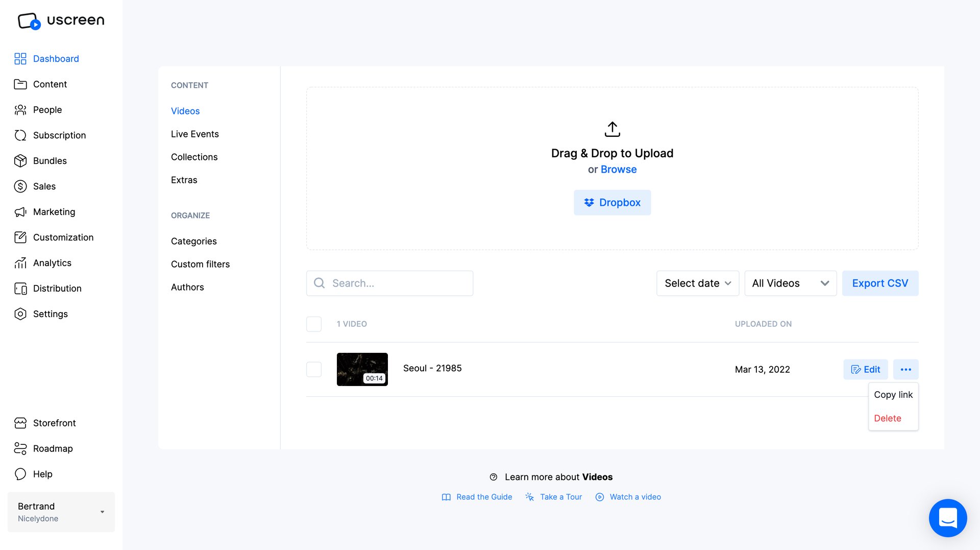Check the select-all videos checkbox
The image size is (980, 550).
[314, 324]
